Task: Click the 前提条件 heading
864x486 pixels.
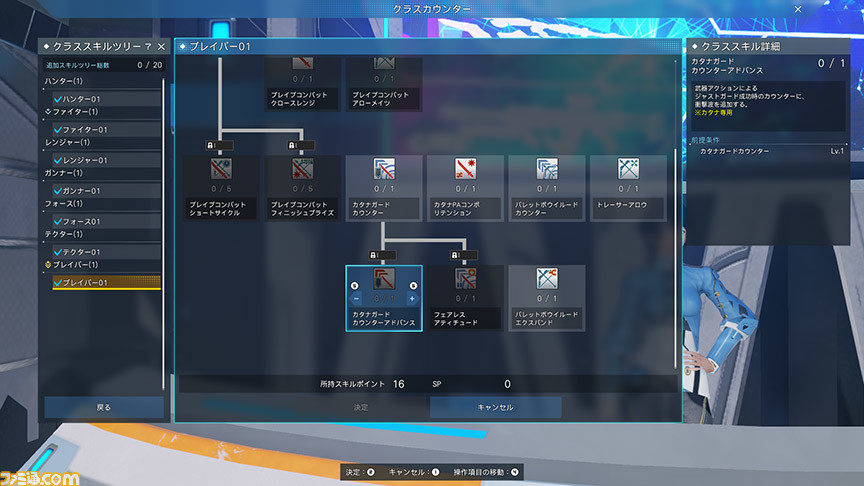Action: point(705,140)
